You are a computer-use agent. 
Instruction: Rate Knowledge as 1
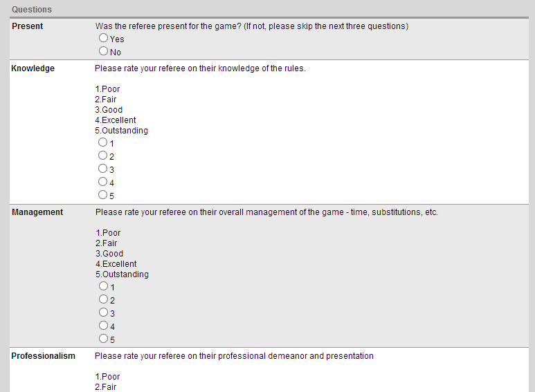(102, 142)
